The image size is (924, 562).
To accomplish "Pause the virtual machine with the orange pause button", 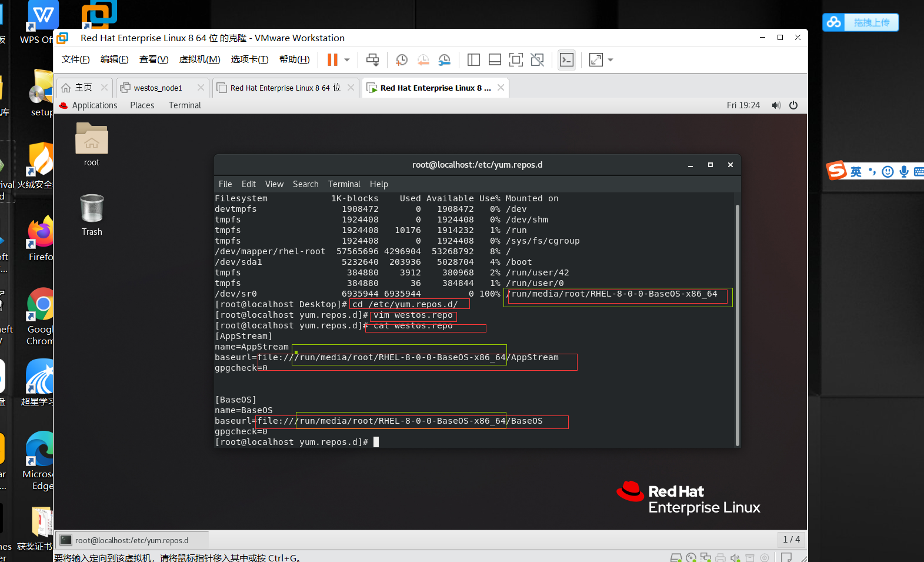I will click(x=332, y=59).
